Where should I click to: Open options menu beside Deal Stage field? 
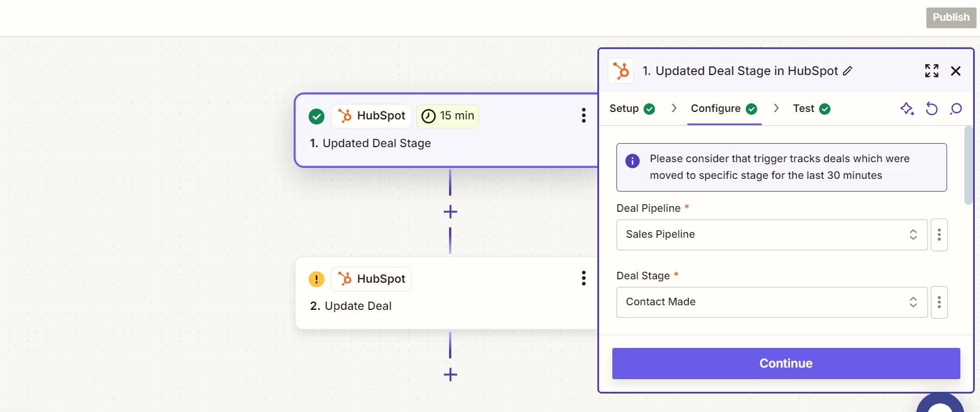click(939, 302)
